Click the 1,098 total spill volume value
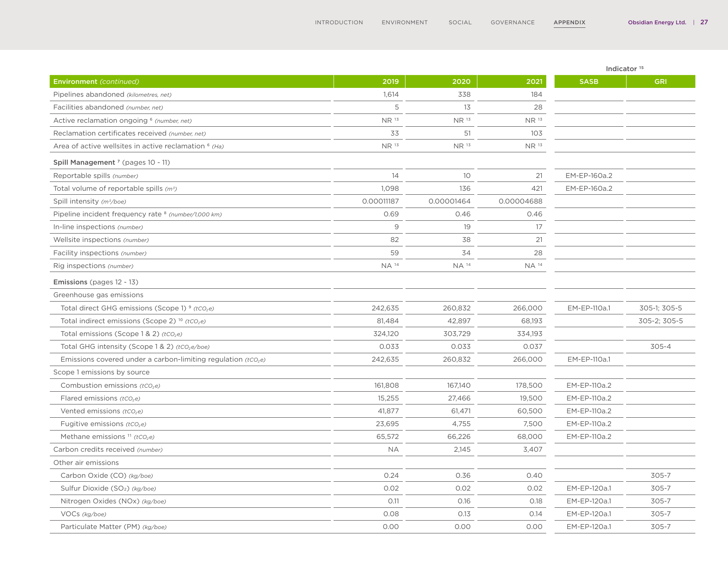Image resolution: width=728 pixels, height=563 pixels. 390,189
